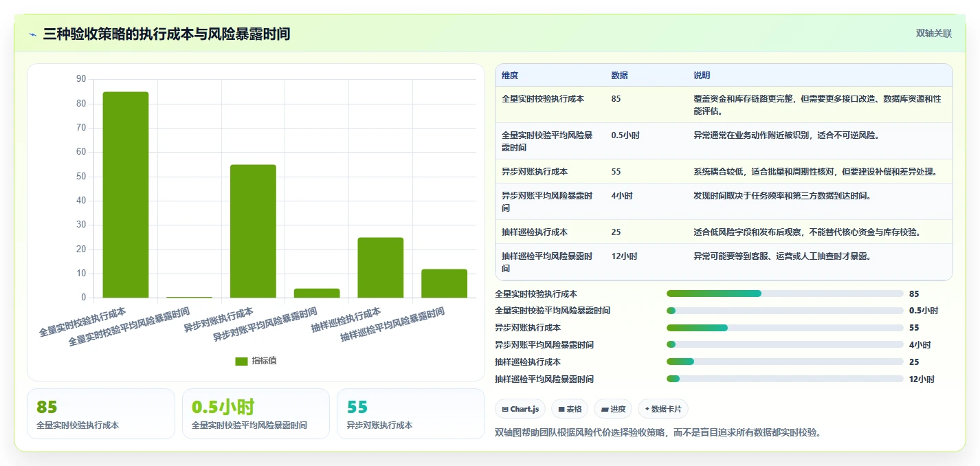Click progress value 12小时 at right
The height and width of the screenshot is (466, 980).
(x=922, y=379)
